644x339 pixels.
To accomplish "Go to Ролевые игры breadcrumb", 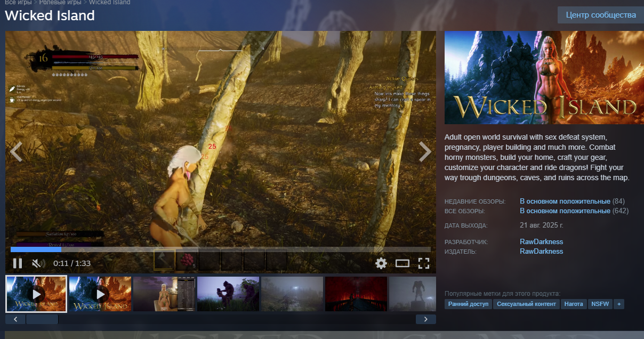I will coord(61,2).
